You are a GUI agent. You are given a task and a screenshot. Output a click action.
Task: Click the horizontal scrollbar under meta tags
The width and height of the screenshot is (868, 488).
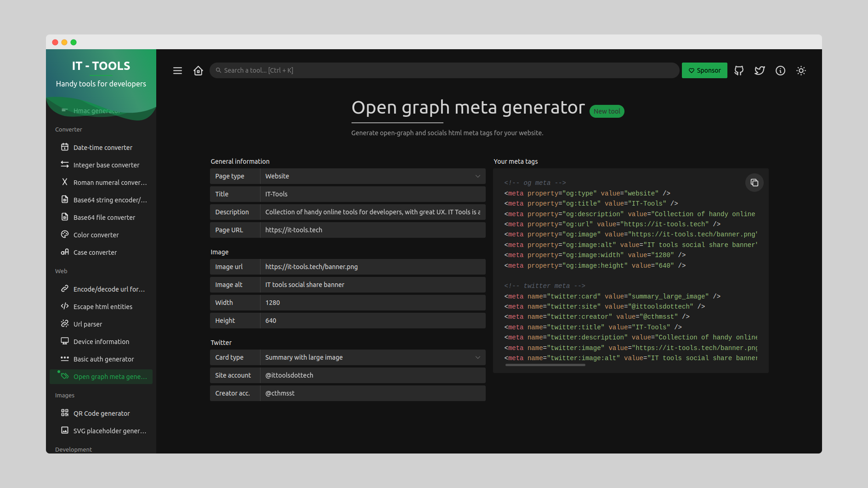(545, 365)
